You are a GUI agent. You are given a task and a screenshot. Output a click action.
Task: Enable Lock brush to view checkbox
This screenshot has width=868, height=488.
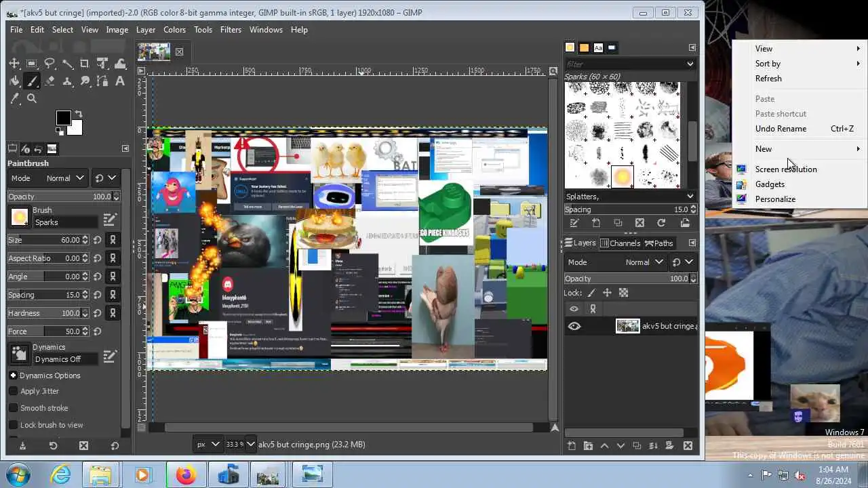[x=14, y=425]
